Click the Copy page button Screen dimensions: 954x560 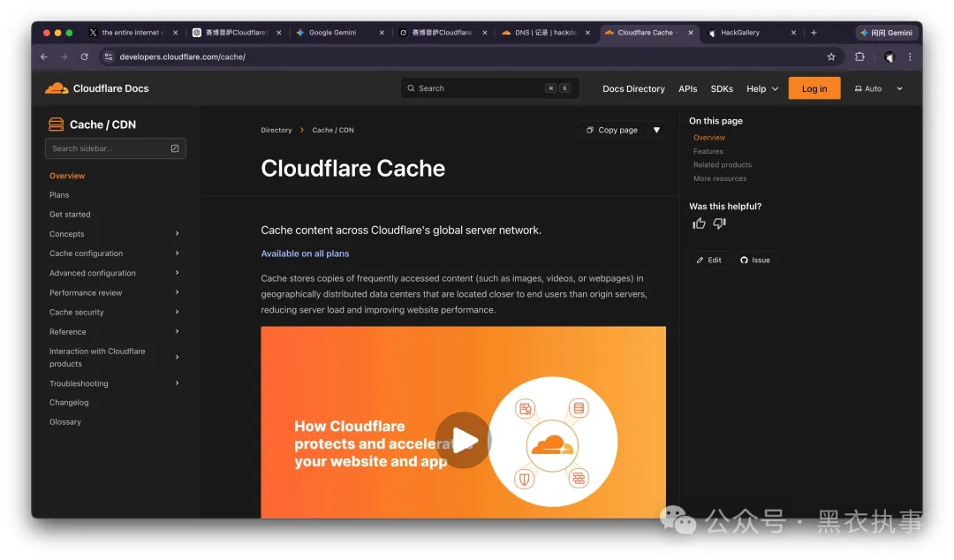tap(611, 130)
